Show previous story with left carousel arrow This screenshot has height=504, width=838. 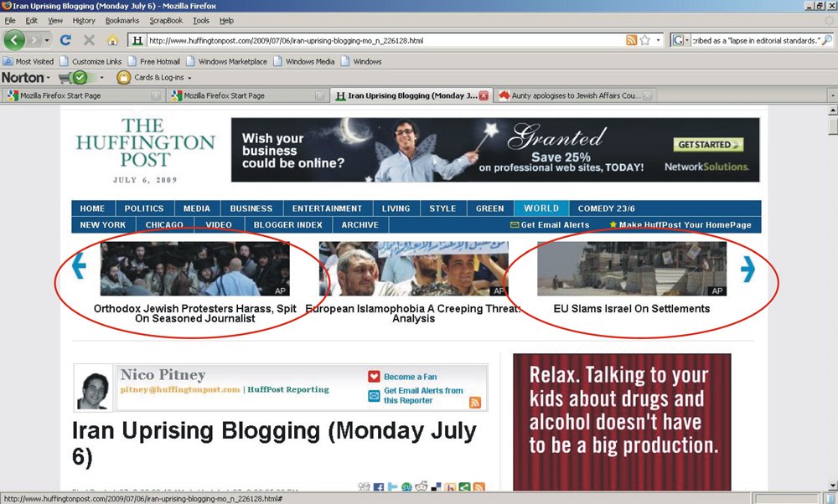click(x=79, y=265)
